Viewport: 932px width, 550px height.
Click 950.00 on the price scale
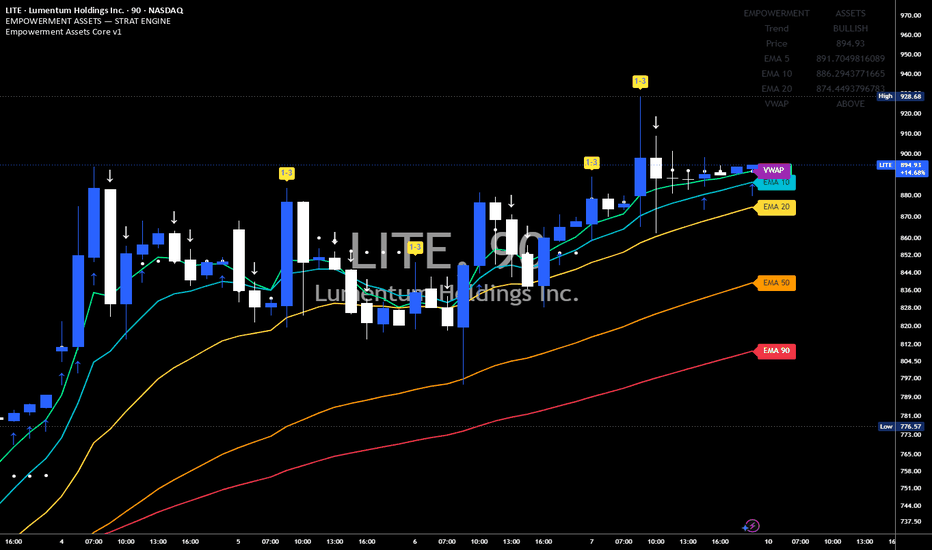(911, 55)
